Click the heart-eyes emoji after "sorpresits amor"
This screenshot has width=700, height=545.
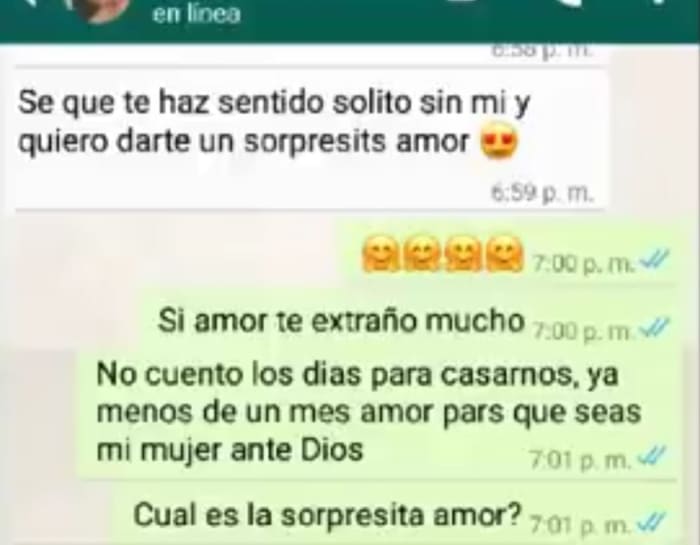click(x=500, y=141)
